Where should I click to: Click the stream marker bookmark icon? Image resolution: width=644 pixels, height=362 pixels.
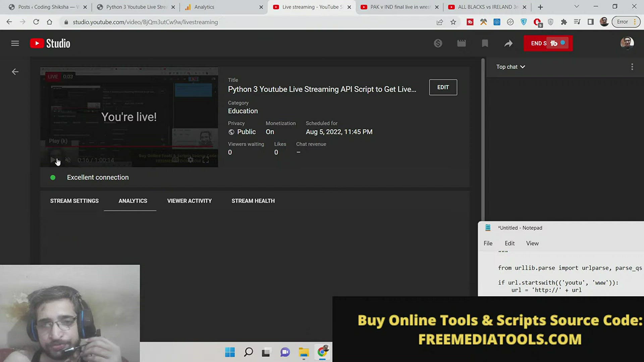click(485, 43)
